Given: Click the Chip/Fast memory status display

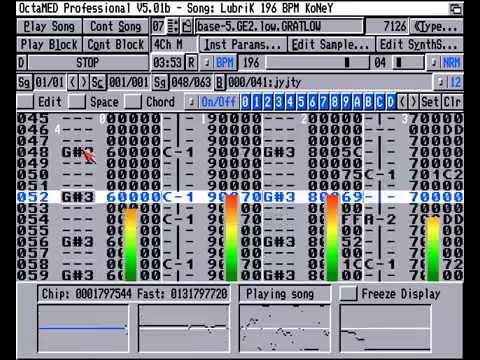Looking at the screenshot, I should 134,294.
